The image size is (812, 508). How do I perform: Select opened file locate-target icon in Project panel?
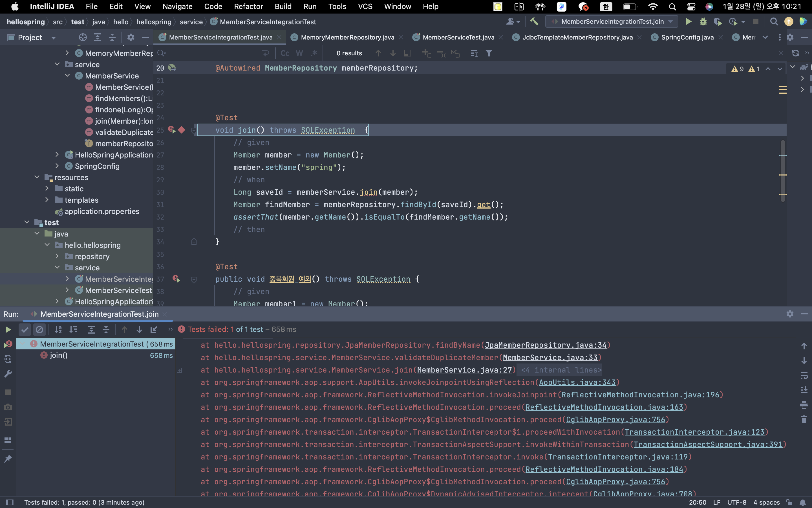tap(83, 37)
